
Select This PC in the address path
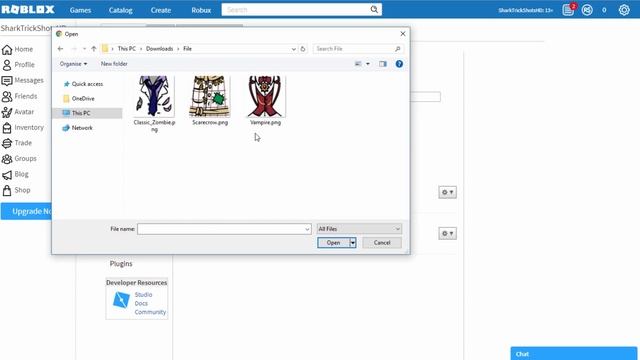(x=127, y=49)
